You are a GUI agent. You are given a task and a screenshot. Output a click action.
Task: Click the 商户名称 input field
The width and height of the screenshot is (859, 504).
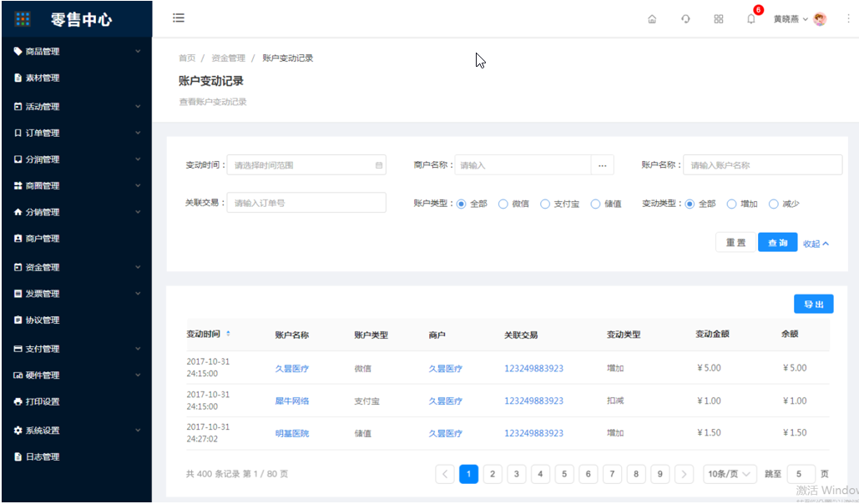coord(523,165)
